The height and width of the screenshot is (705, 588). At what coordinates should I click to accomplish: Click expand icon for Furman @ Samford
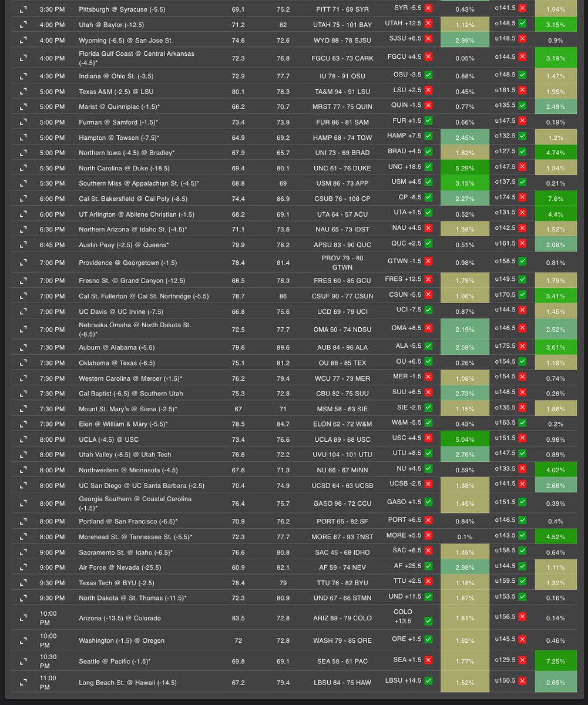pyautogui.click(x=23, y=122)
